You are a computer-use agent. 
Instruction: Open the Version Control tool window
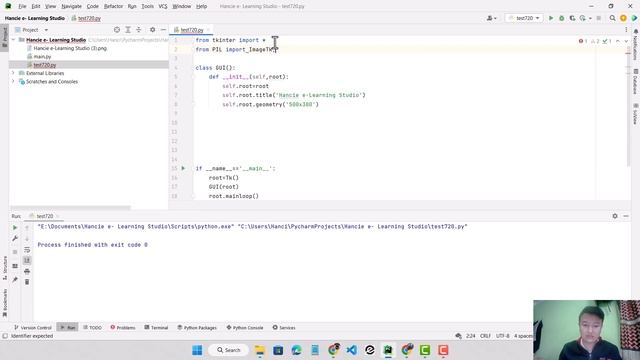click(33, 327)
